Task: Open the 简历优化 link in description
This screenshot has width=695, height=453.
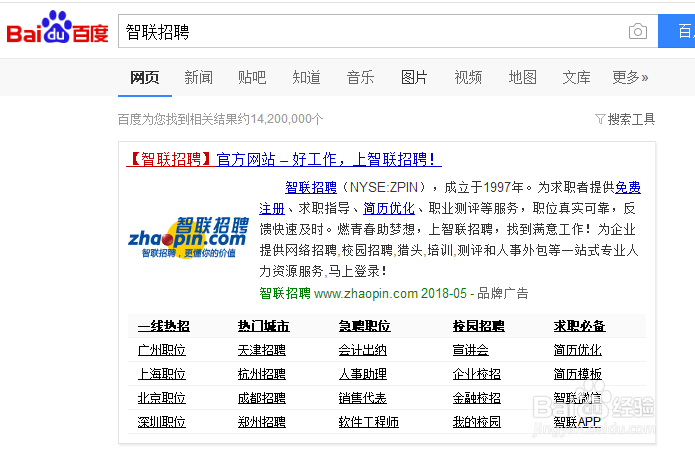Action: coord(389,208)
